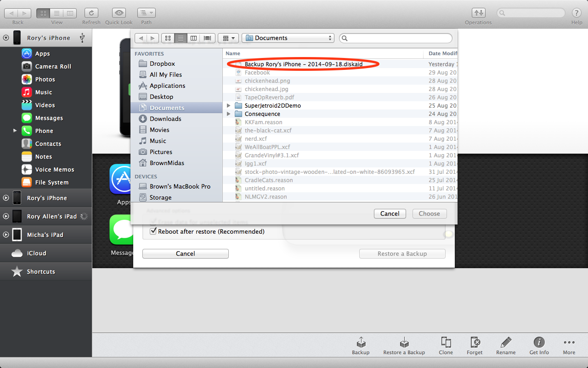This screenshot has width=588, height=368.
Task: Open the Operations transfer icon
Action: click(x=478, y=13)
